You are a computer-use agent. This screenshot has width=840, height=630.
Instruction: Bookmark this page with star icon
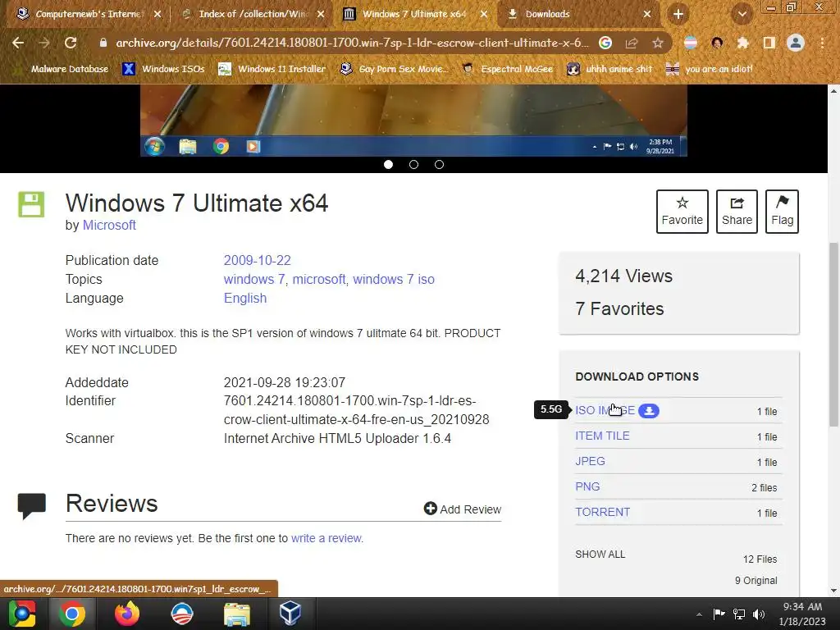(658, 43)
